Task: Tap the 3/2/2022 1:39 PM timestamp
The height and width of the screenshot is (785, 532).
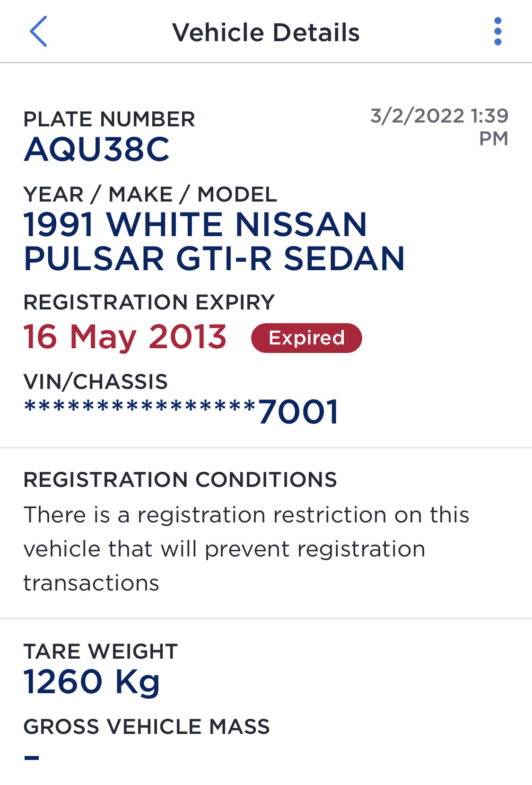Action: point(439,126)
